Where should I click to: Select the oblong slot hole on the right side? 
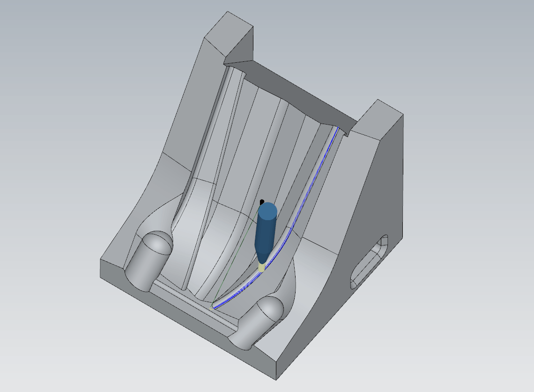tap(370, 262)
